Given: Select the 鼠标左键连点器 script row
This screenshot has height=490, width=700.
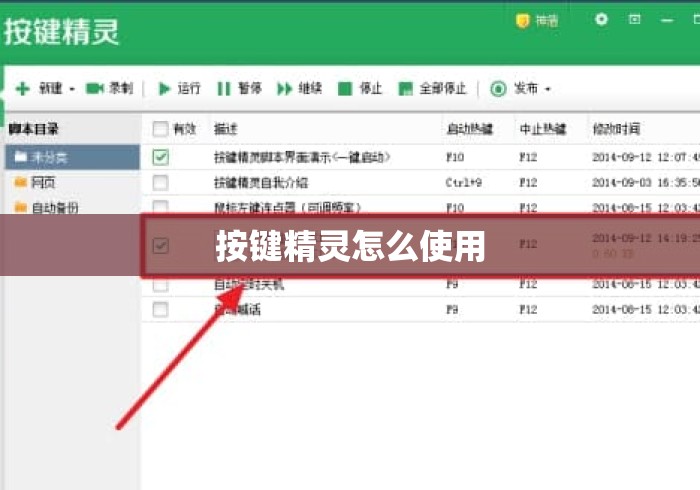Looking at the screenshot, I should coord(421,208).
